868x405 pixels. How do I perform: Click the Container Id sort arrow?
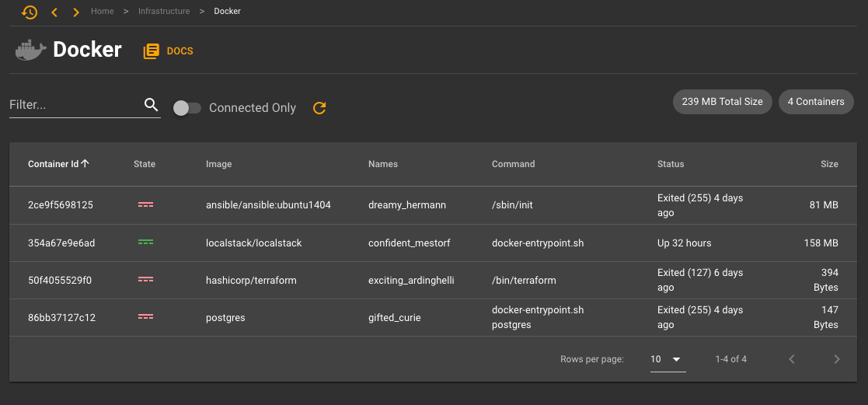[85, 163]
